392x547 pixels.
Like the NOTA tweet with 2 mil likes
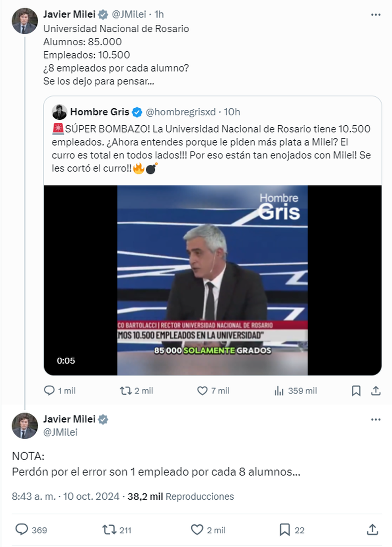pyautogui.click(x=197, y=530)
